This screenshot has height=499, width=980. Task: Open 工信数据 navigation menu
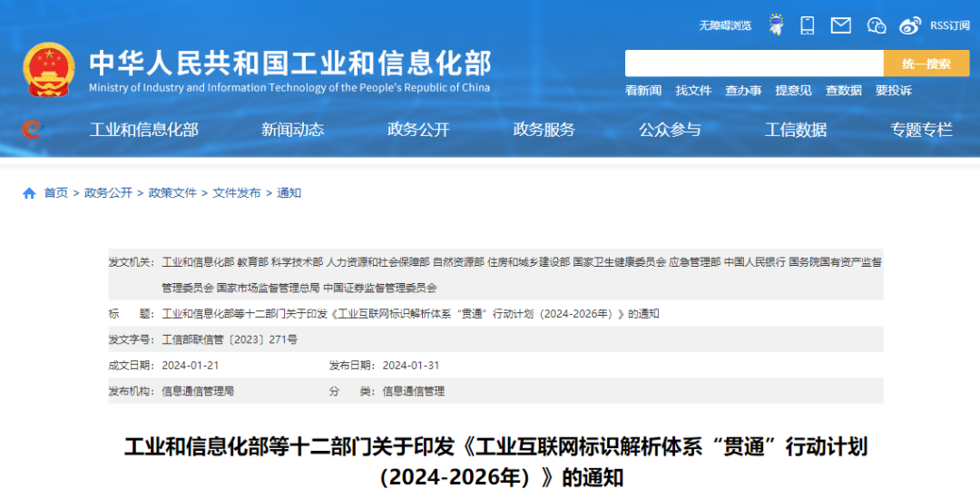(x=796, y=130)
